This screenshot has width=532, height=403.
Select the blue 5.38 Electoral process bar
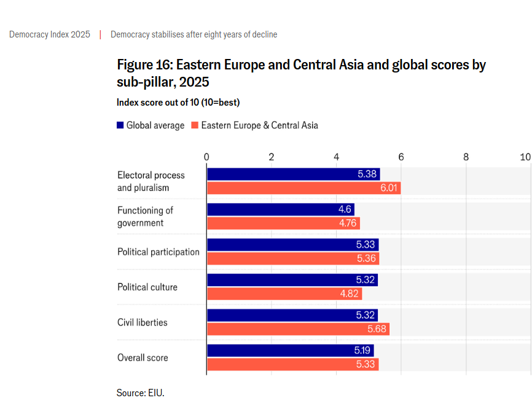[x=293, y=174]
